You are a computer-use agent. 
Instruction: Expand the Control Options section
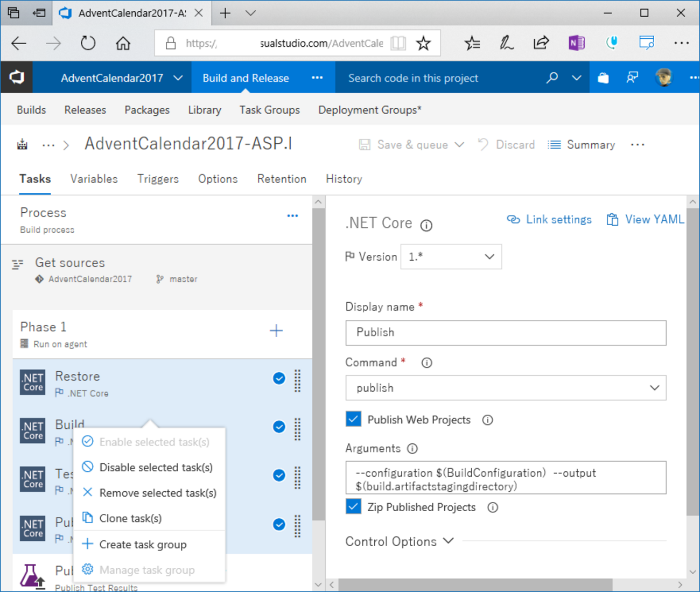(x=400, y=541)
